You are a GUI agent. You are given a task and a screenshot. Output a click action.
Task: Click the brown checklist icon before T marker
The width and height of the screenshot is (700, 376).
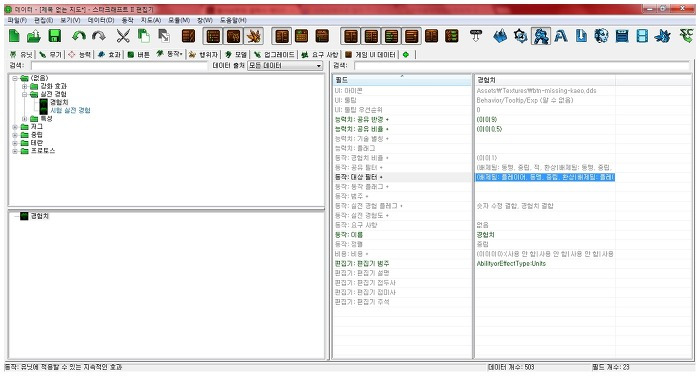[x=452, y=36]
